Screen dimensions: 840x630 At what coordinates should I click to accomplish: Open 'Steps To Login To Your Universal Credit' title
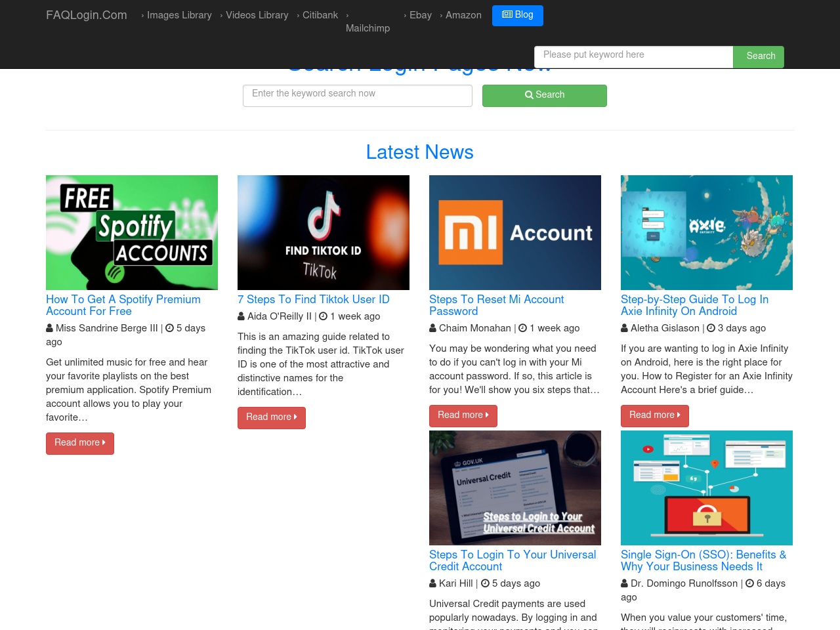point(513,560)
